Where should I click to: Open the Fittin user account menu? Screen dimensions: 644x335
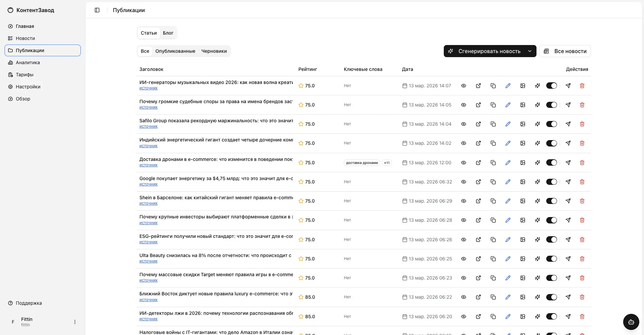click(75, 322)
